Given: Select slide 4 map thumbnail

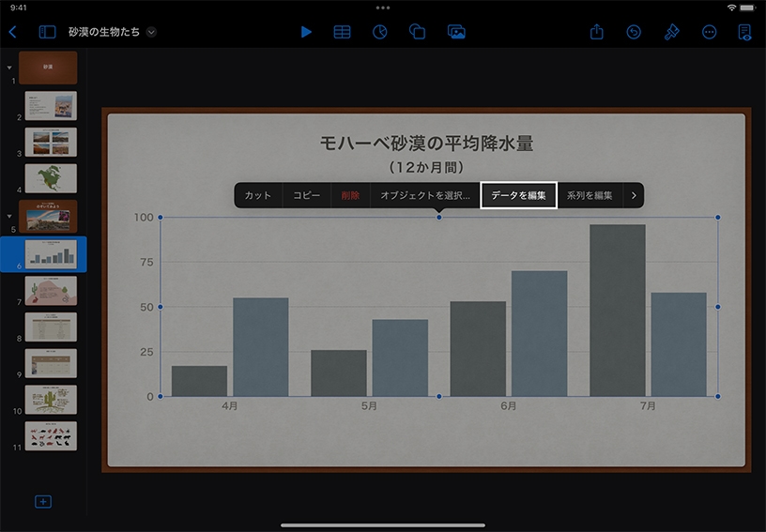Looking at the screenshot, I should (x=51, y=177).
